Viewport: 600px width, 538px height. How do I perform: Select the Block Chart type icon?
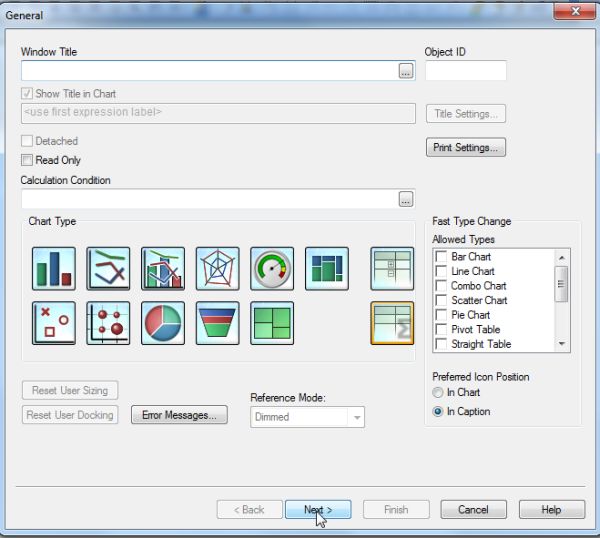point(272,323)
